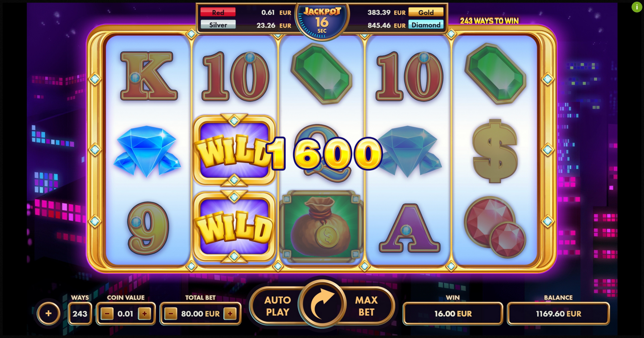
Task: Click the money bag symbol
Action: pos(321,226)
